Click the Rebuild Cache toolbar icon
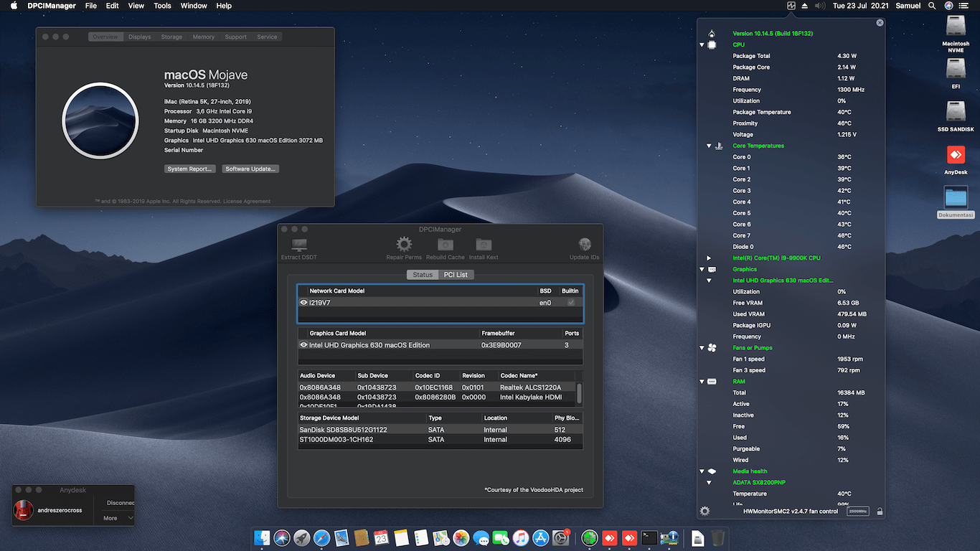980x551 pixels. 446,245
